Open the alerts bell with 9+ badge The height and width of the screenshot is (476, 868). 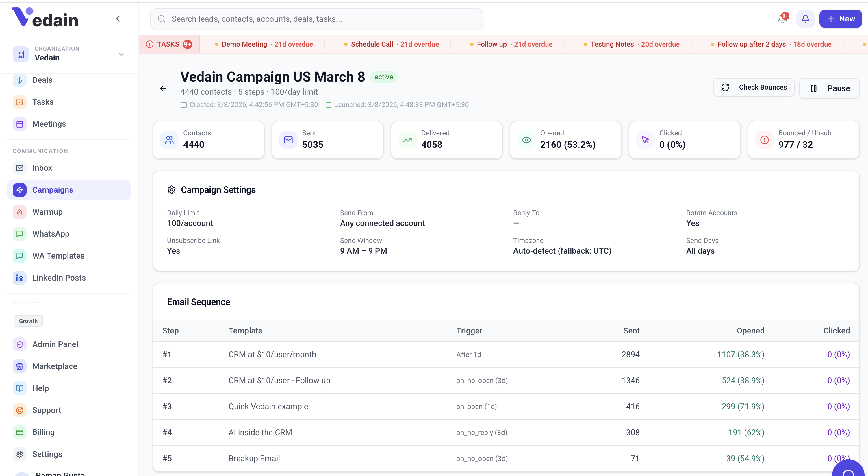tap(782, 19)
